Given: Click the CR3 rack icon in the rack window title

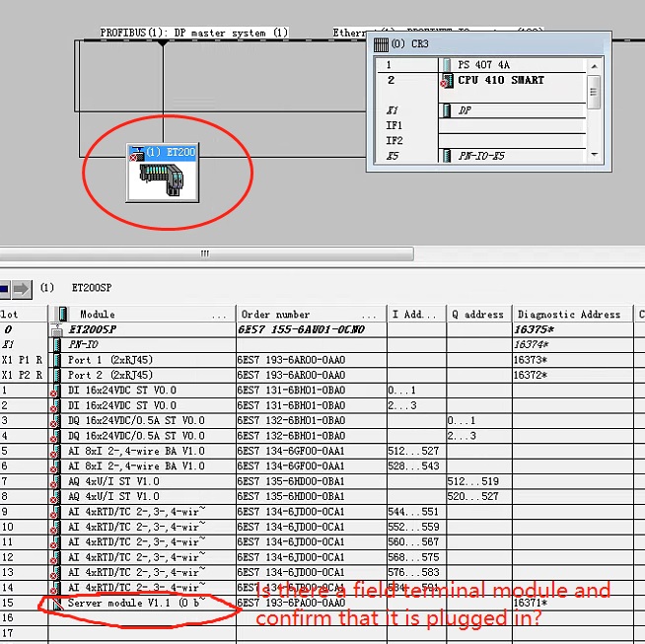Looking at the screenshot, I should click(x=381, y=44).
